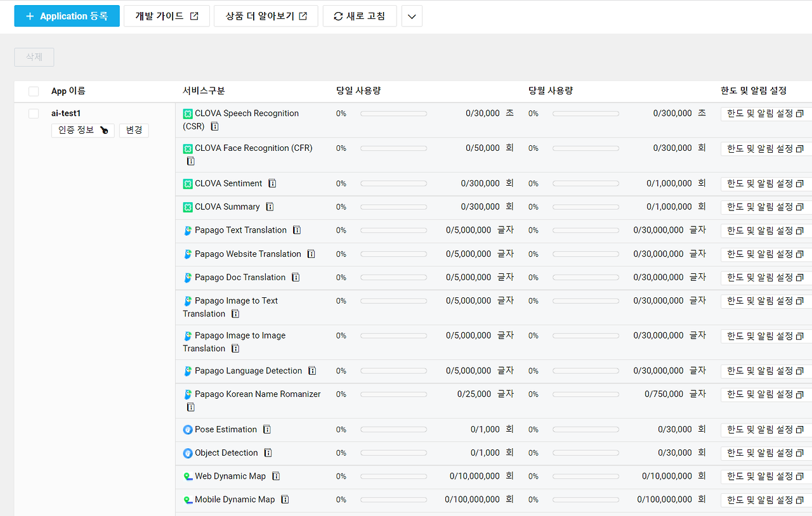Screen dimensions: 812x516
Task: Click the Mobile Dynamic Map pin icon
Action: (x=188, y=500)
